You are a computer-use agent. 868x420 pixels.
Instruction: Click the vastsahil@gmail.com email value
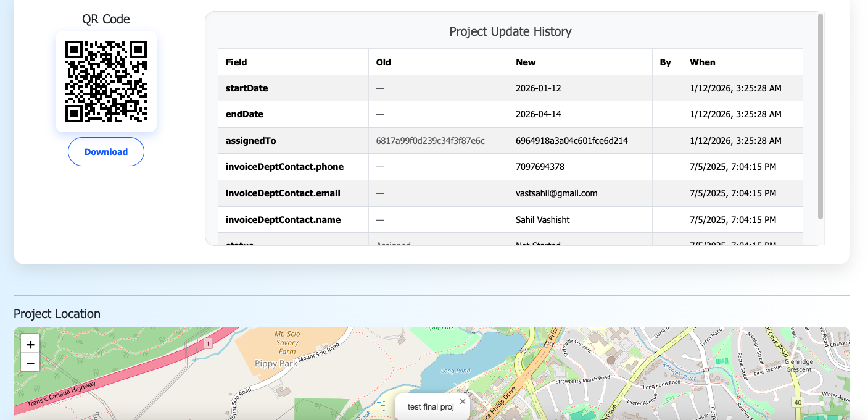coord(556,193)
